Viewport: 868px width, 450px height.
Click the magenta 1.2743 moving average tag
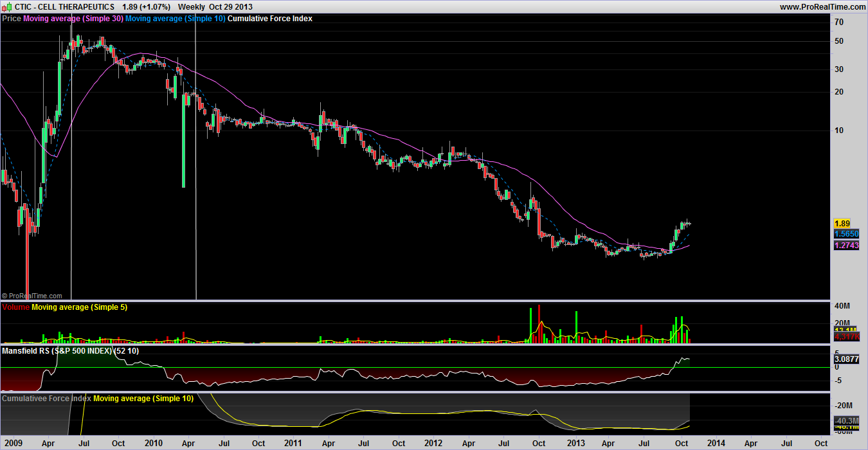coord(846,246)
